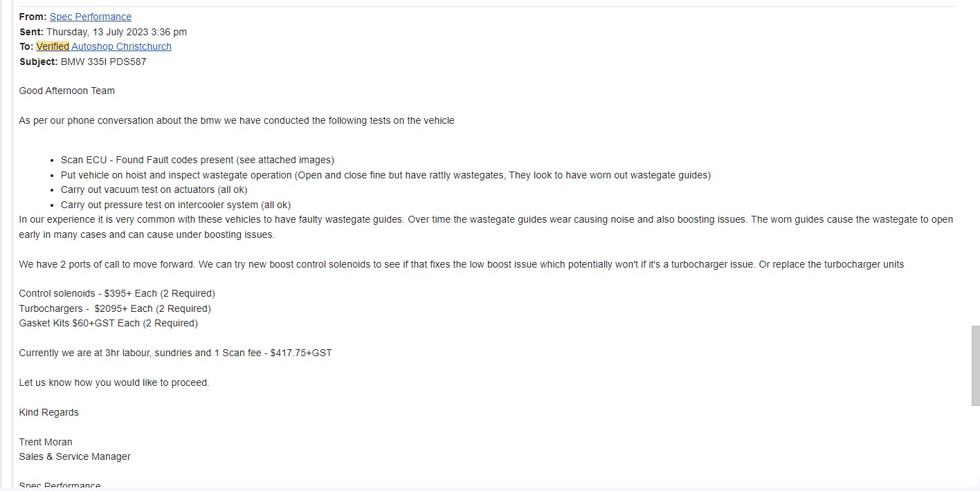Click the Kind Regards sign-off

click(49, 412)
